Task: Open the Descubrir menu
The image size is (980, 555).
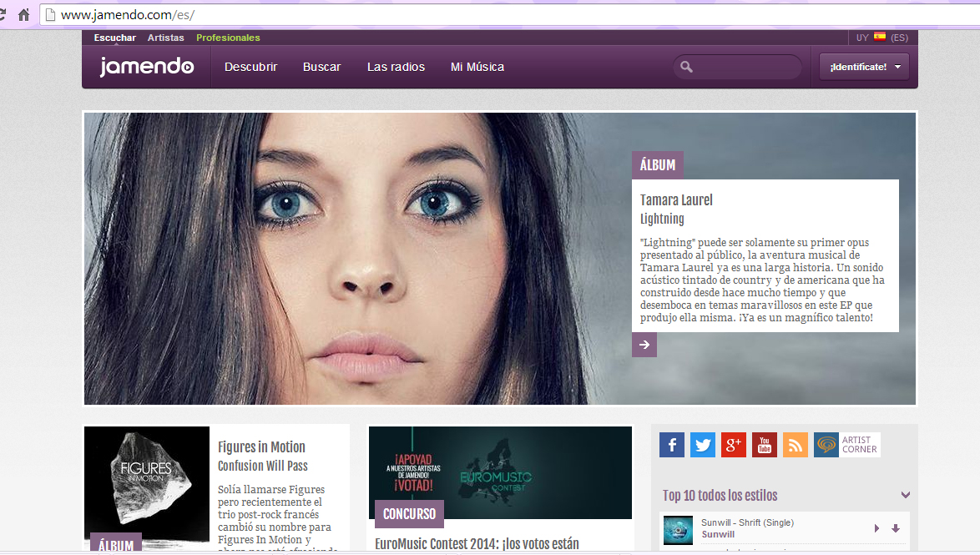Action: 250,67
